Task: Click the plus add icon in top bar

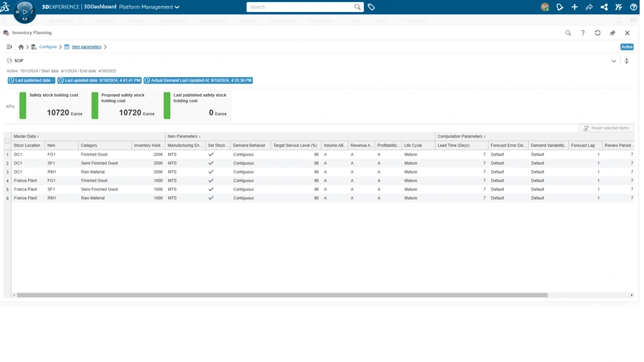Action: (x=574, y=7)
